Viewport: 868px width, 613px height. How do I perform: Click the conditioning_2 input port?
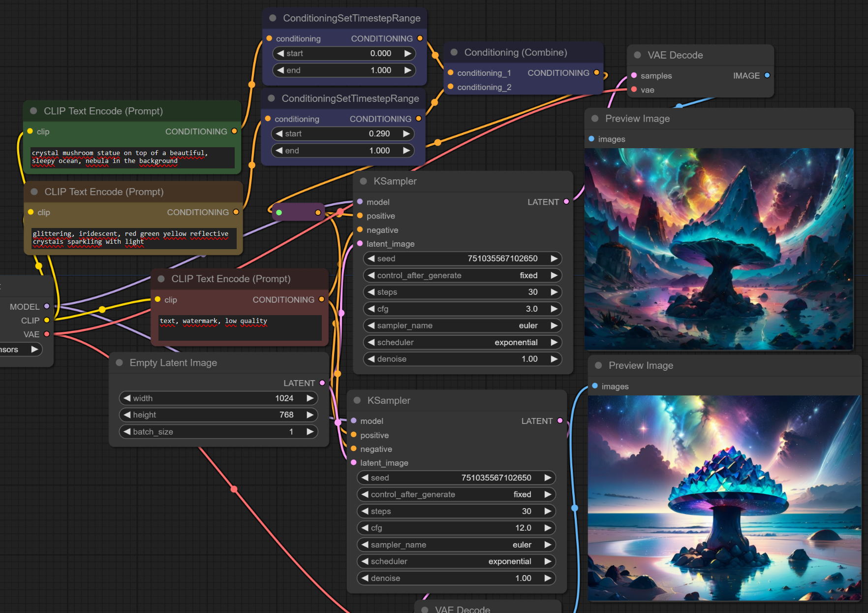[450, 87]
